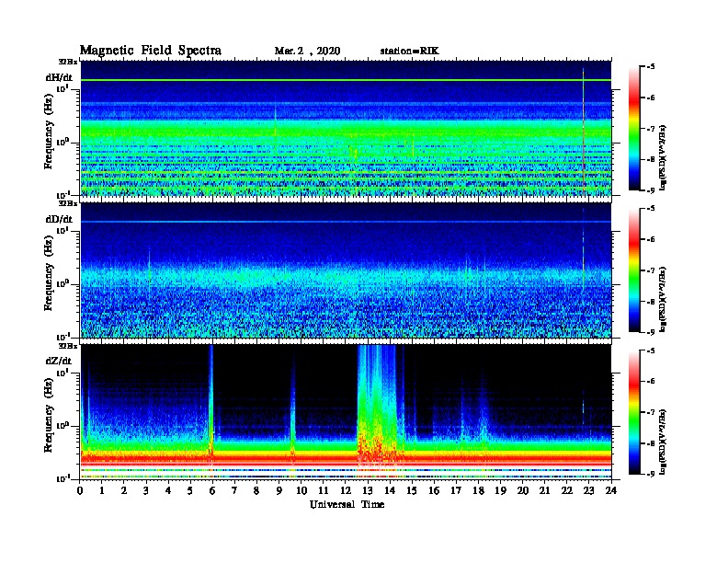728x563 pixels.
Task: Click the hour 12 tick label
Action: click(x=346, y=491)
